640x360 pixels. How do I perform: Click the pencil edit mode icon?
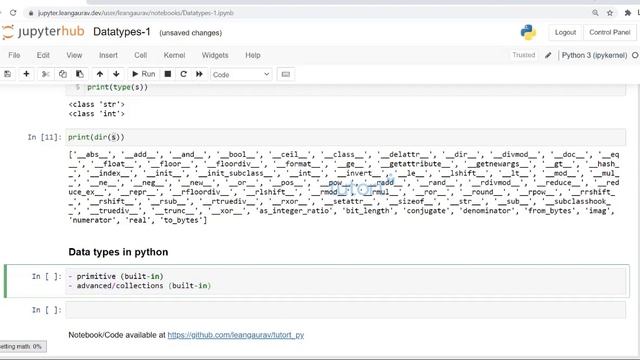pos(548,55)
